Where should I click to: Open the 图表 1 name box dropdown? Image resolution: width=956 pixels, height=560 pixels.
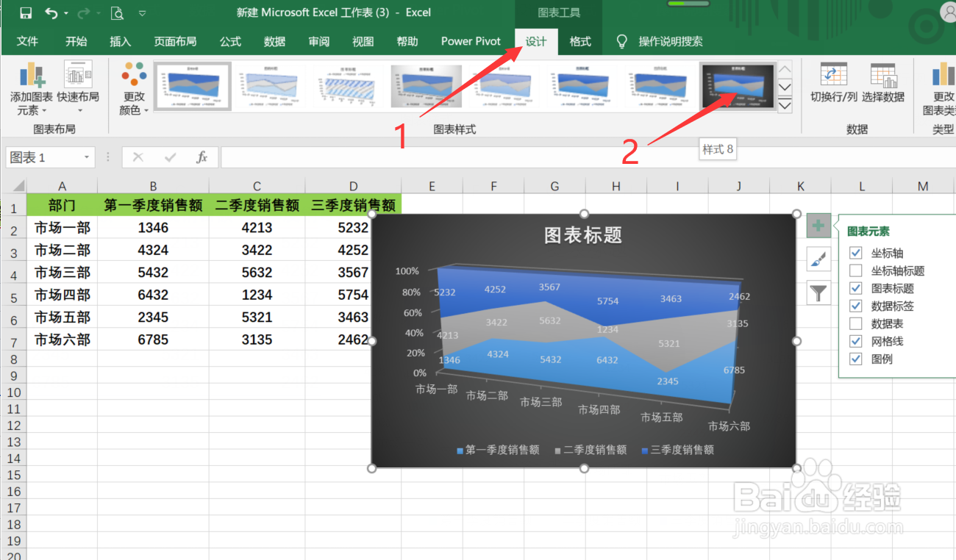(x=87, y=157)
